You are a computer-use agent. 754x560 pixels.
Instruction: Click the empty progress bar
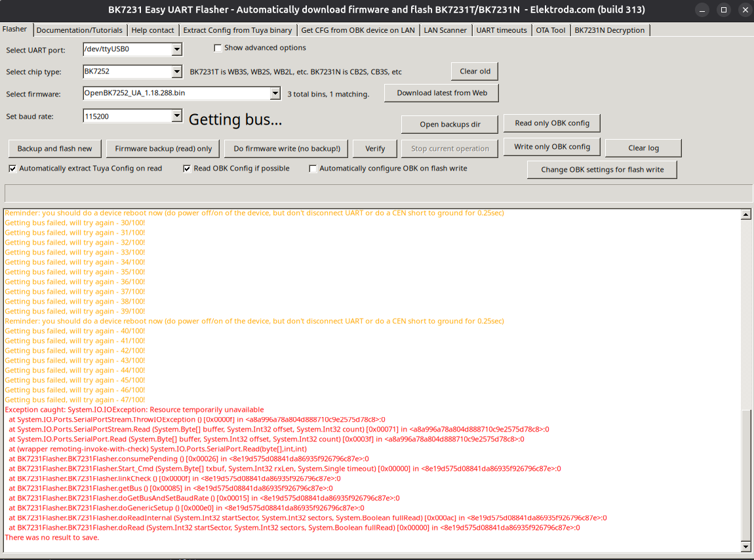[378, 193]
